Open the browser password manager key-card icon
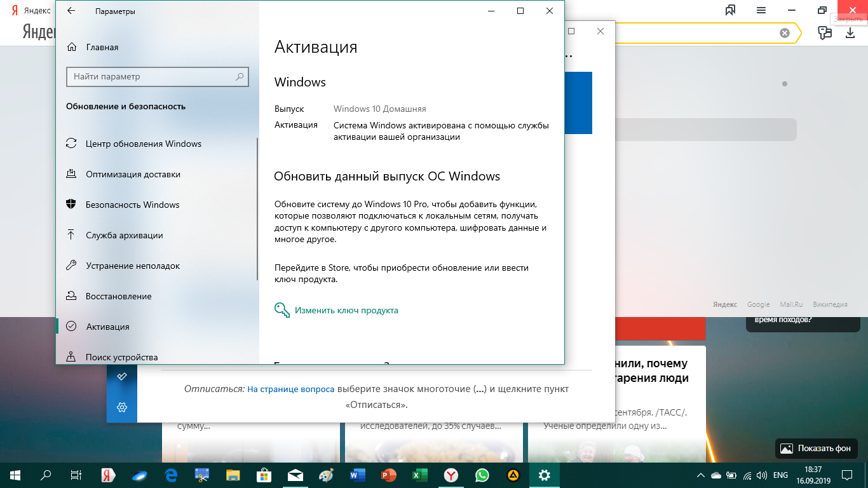Screen dimensions: 868x488 (825, 33)
